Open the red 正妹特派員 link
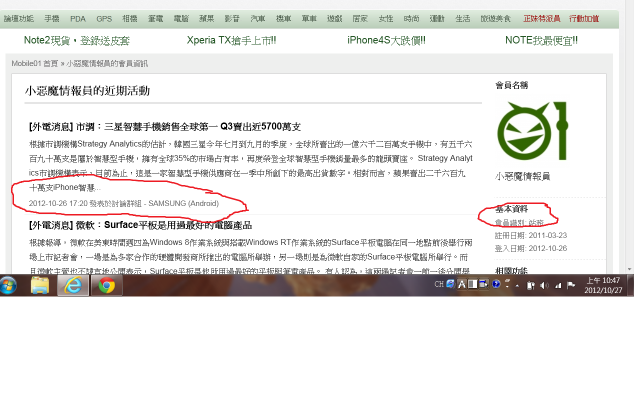Image resolution: width=640 pixels, height=400 pixels. click(542, 19)
